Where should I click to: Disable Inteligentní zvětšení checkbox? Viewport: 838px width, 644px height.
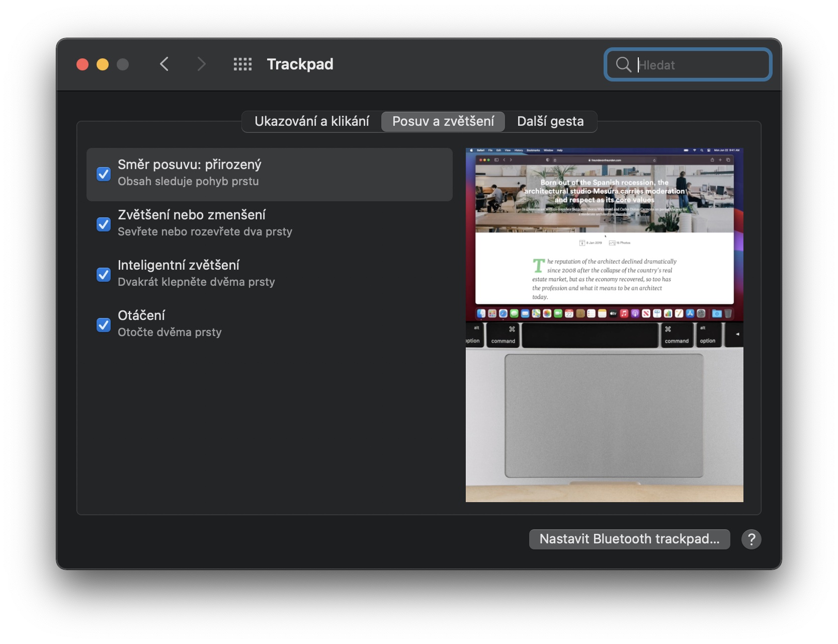pos(104,275)
